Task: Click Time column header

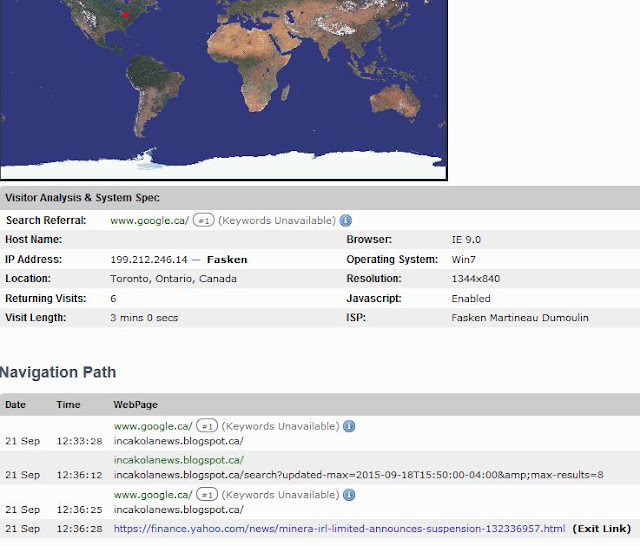Action: (68, 405)
